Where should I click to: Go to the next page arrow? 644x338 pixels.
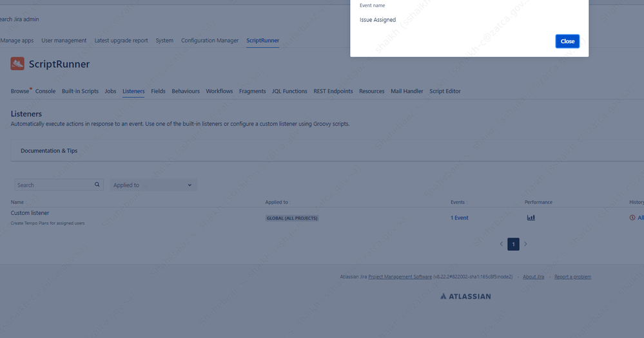pyautogui.click(x=525, y=244)
